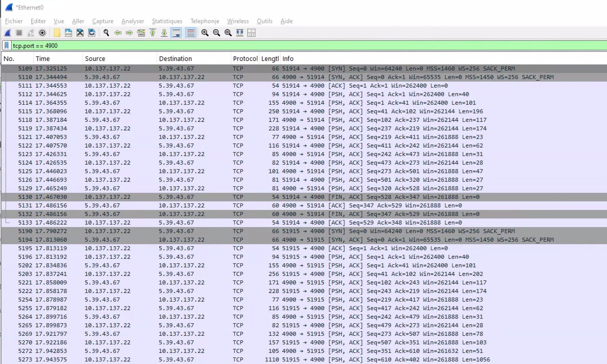Viewport: 607px width, 364px height.
Task: Click the display filter bookmark icon
Action: point(6,45)
